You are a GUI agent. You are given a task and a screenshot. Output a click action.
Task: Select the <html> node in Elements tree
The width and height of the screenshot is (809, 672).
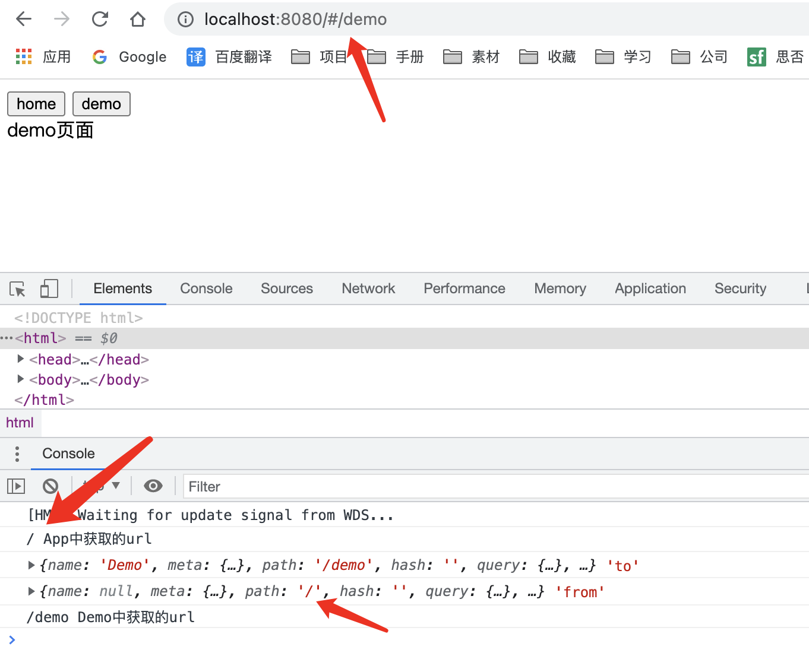[404, 338]
